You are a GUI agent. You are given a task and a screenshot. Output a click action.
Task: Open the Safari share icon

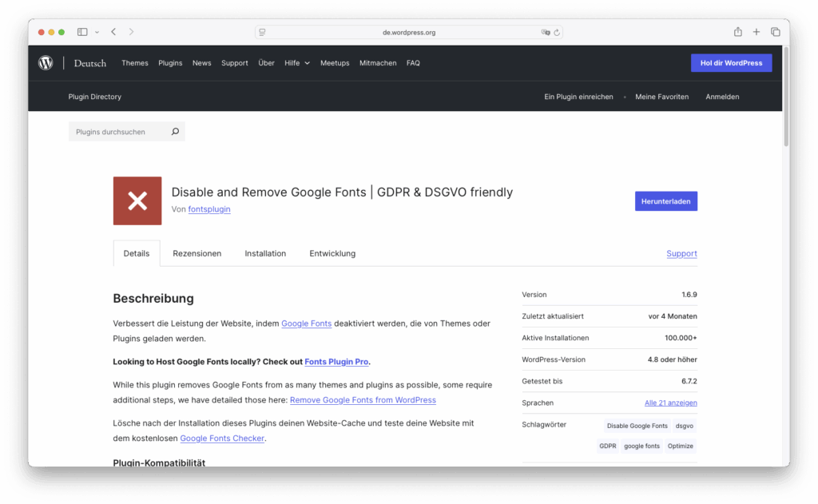click(x=737, y=32)
